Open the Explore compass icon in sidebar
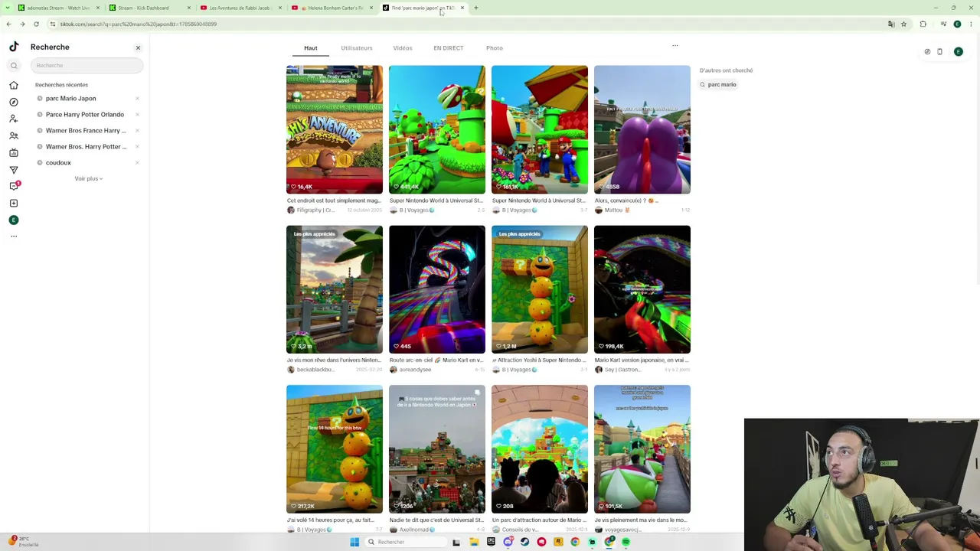The height and width of the screenshot is (551, 980). 14,102
